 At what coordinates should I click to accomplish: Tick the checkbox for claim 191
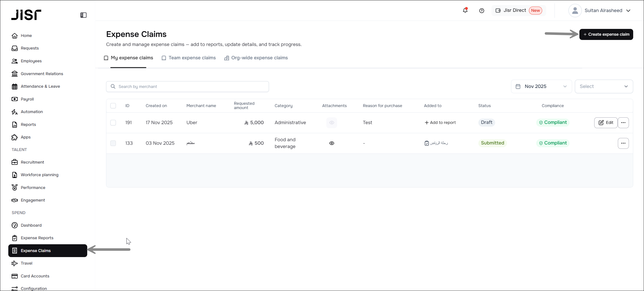click(113, 123)
